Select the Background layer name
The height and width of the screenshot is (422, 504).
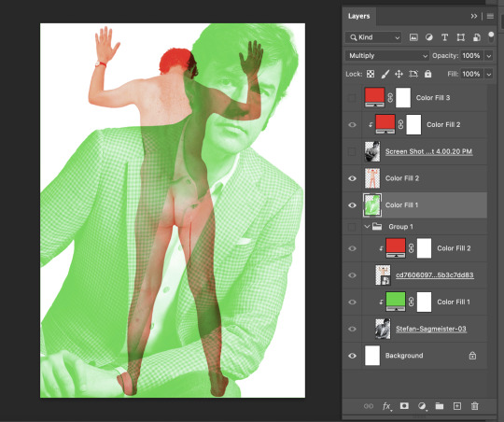pyautogui.click(x=404, y=356)
